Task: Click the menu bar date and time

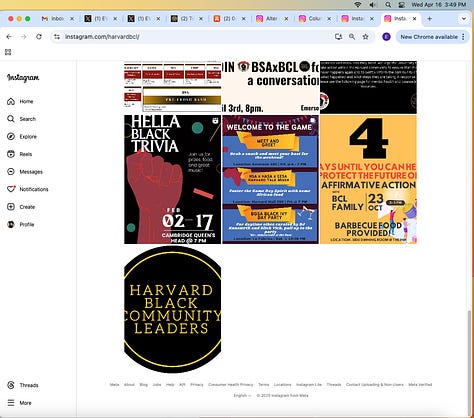Action: (439, 5)
